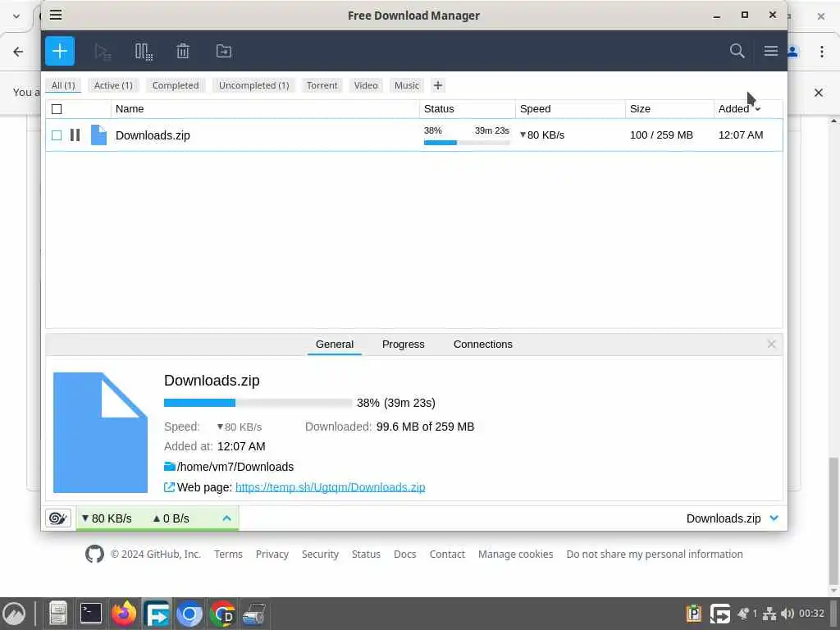Filter by the Torrent tab

click(x=322, y=85)
